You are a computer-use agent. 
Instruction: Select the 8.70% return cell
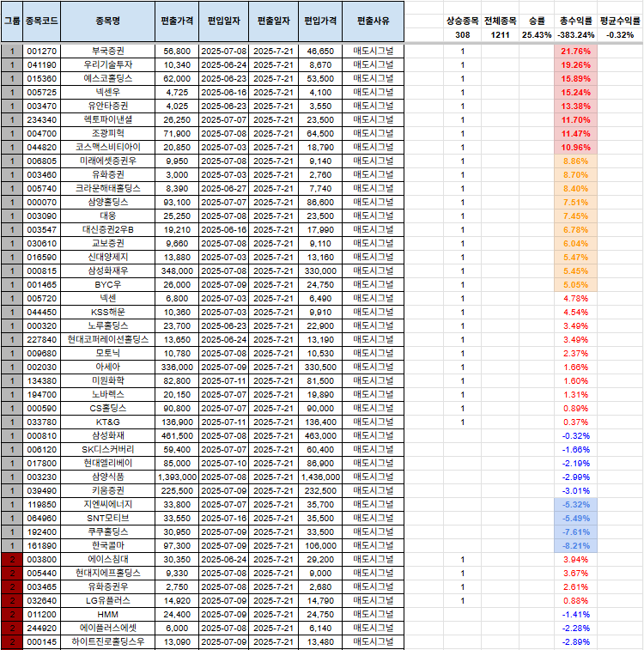575,175
